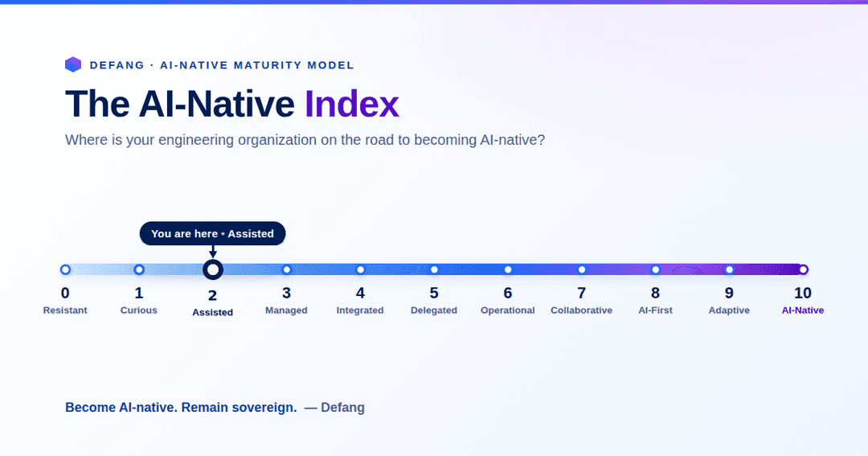This screenshot has width=868, height=456.
Task: Click the 'Collaborative' stage label
Action: [582, 310]
